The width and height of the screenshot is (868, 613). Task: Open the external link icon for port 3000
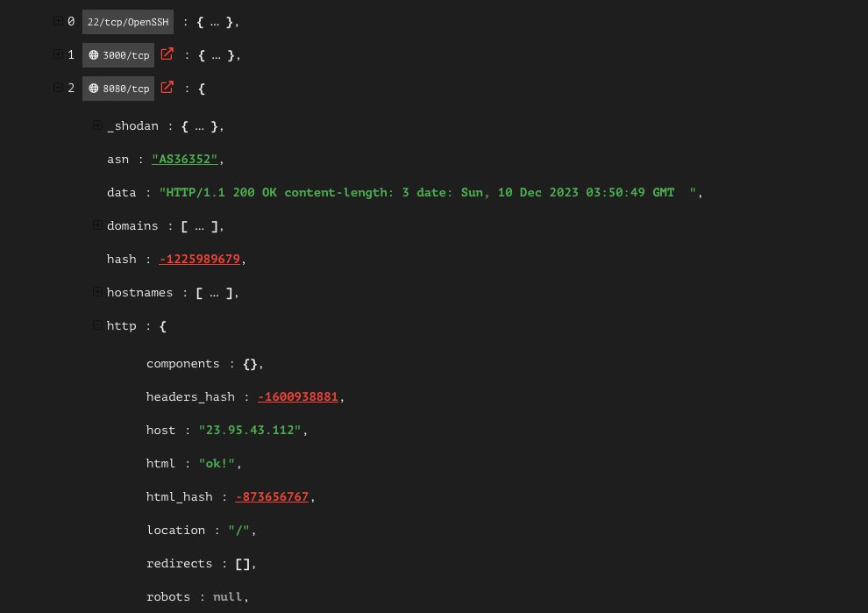coord(167,53)
